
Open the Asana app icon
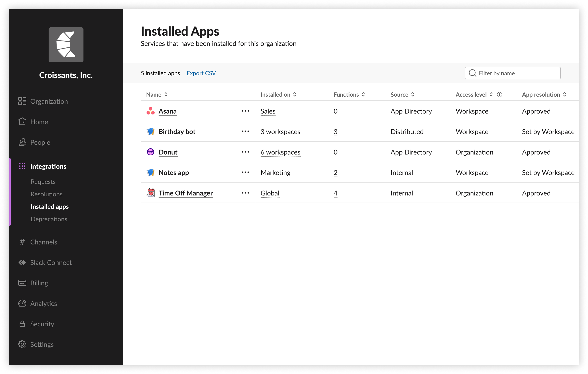pos(150,111)
